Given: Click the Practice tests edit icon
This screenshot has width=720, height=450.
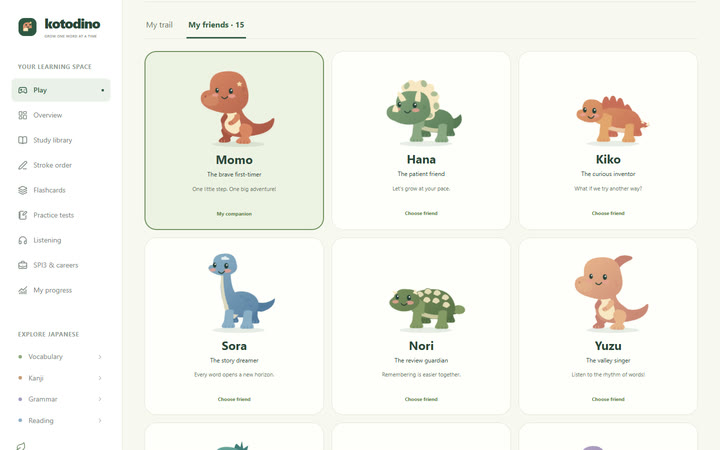Looking at the screenshot, I should point(22,215).
